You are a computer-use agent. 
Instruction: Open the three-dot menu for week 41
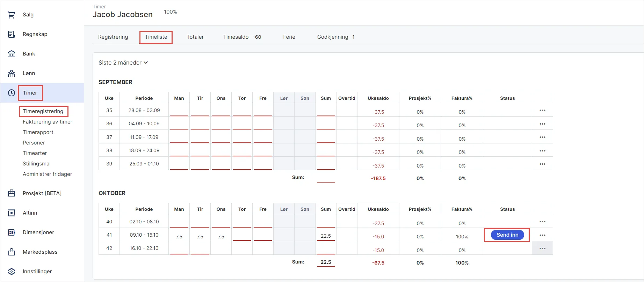click(542, 235)
